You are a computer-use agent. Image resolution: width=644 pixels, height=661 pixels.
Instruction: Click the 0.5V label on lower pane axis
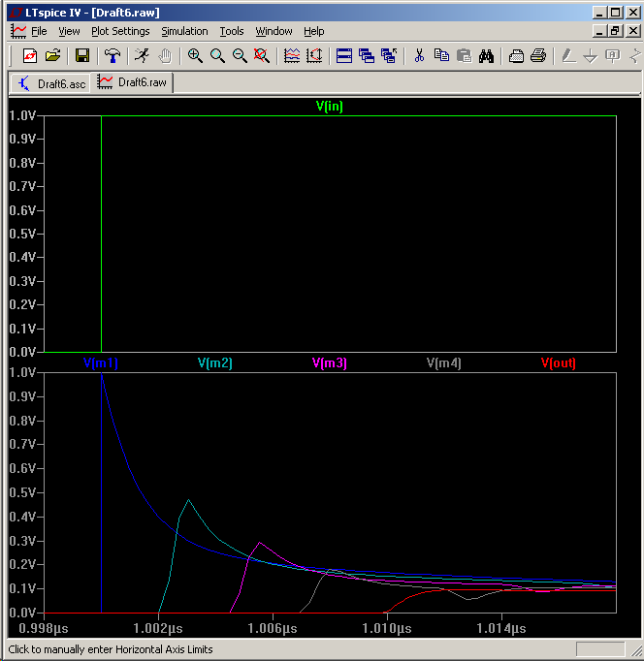point(22,492)
